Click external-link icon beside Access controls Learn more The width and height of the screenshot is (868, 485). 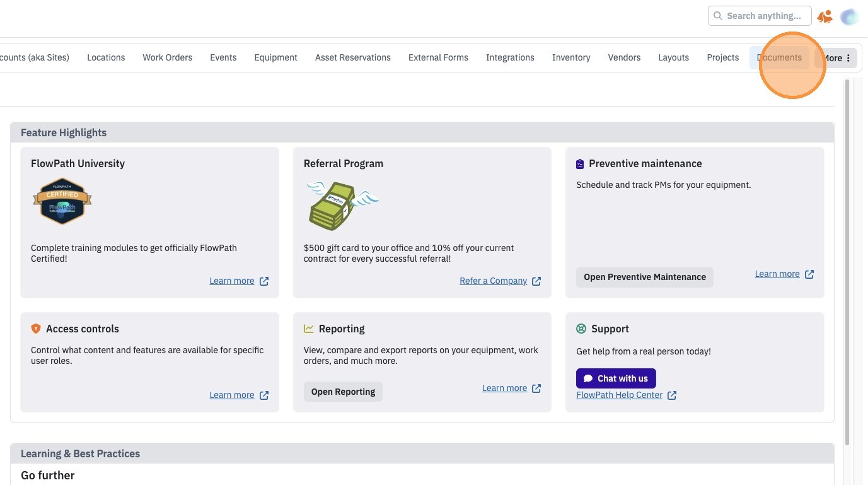click(264, 395)
